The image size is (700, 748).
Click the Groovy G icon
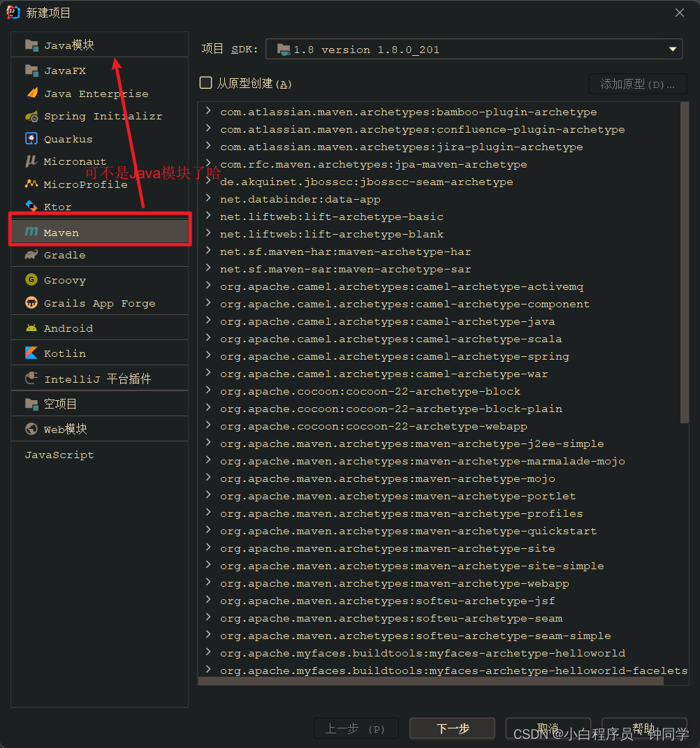(31, 279)
